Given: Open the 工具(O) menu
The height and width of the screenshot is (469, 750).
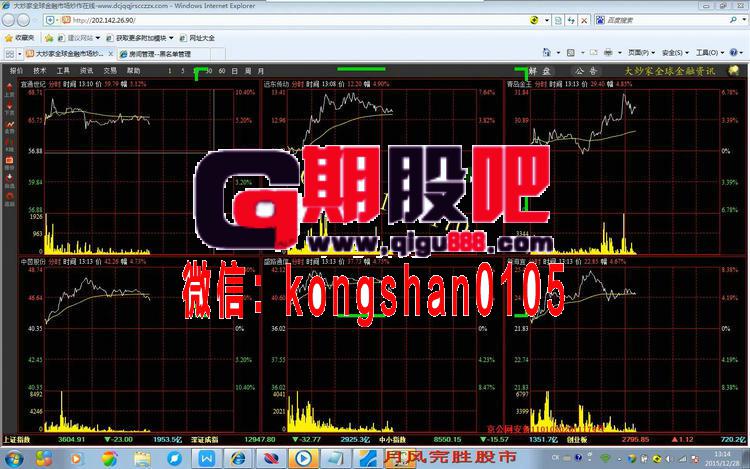Looking at the screenshot, I should click(709, 53).
